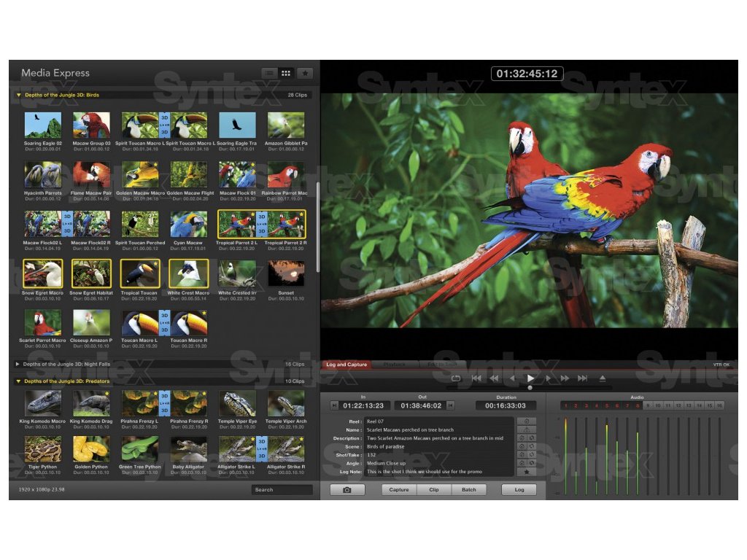
Task: Click the Batch button
Action: 468,489
